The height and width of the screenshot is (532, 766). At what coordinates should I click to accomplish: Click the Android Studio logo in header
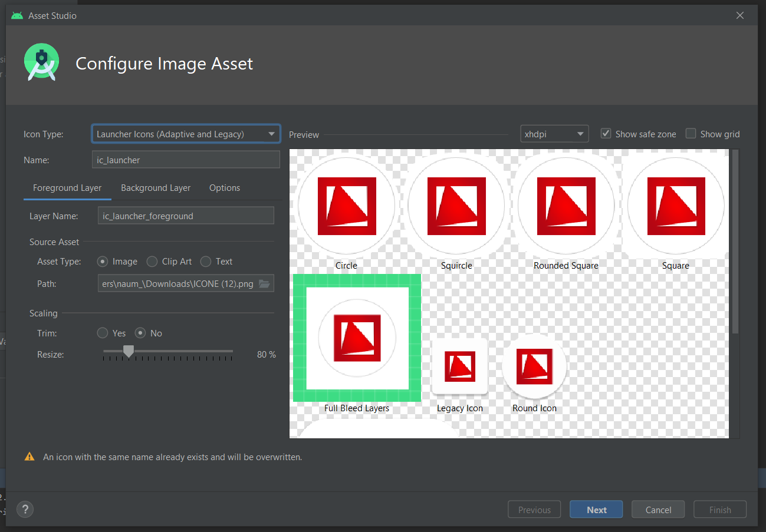point(41,62)
